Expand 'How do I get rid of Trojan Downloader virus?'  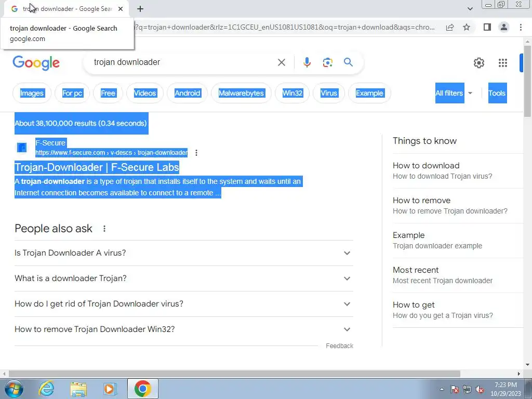(x=183, y=304)
